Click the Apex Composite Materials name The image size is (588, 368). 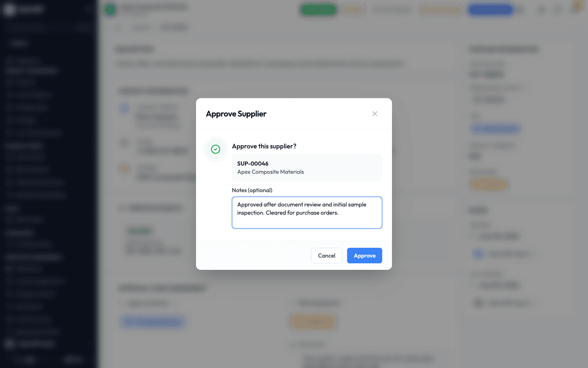tap(270, 172)
